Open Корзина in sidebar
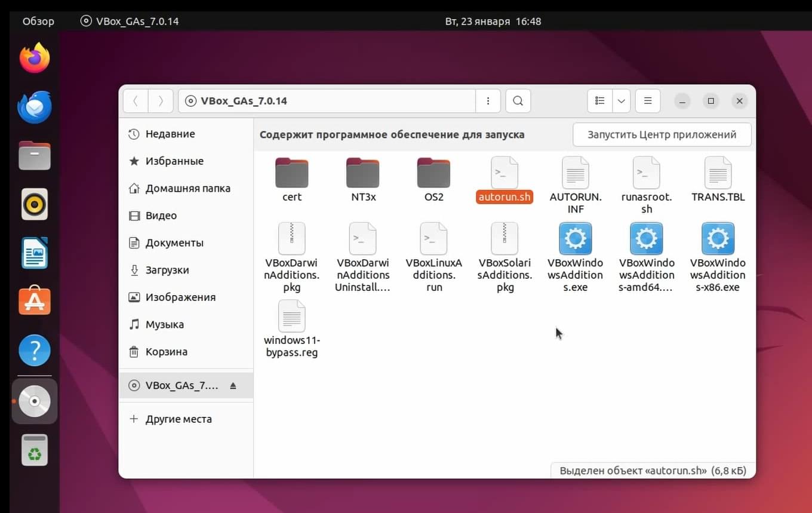 186,352
